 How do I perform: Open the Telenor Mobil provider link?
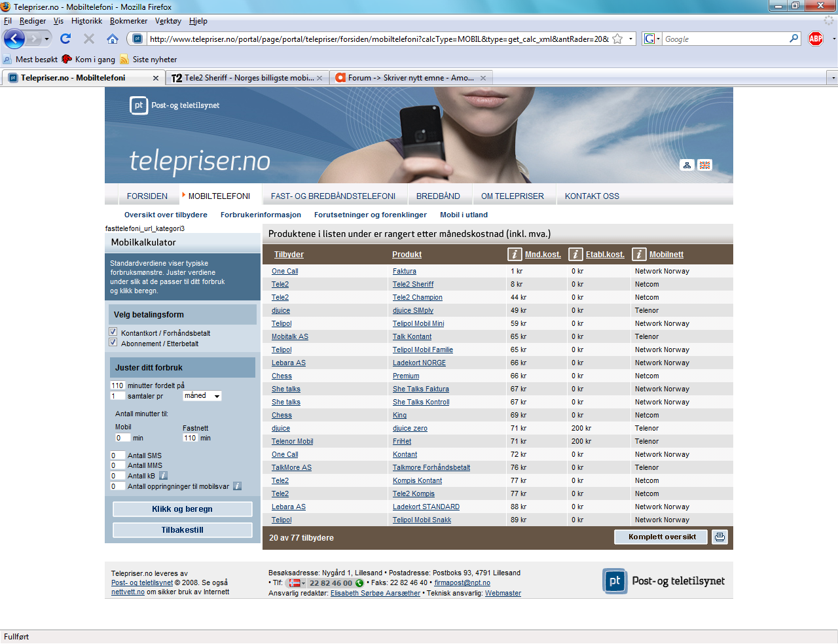292,441
